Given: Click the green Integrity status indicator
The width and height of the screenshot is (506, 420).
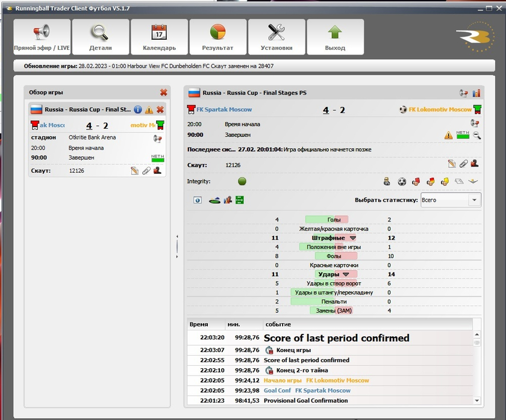Looking at the screenshot, I should (x=242, y=182).
